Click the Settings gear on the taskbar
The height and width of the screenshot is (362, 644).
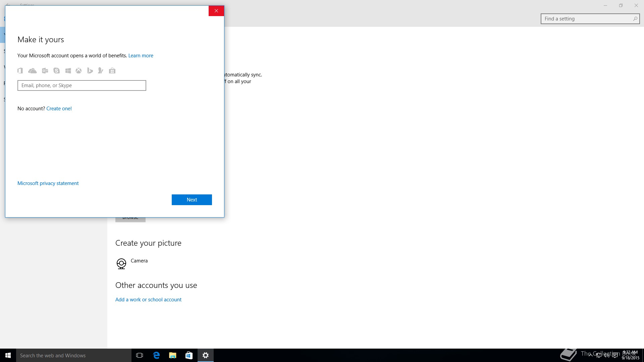pos(206,355)
